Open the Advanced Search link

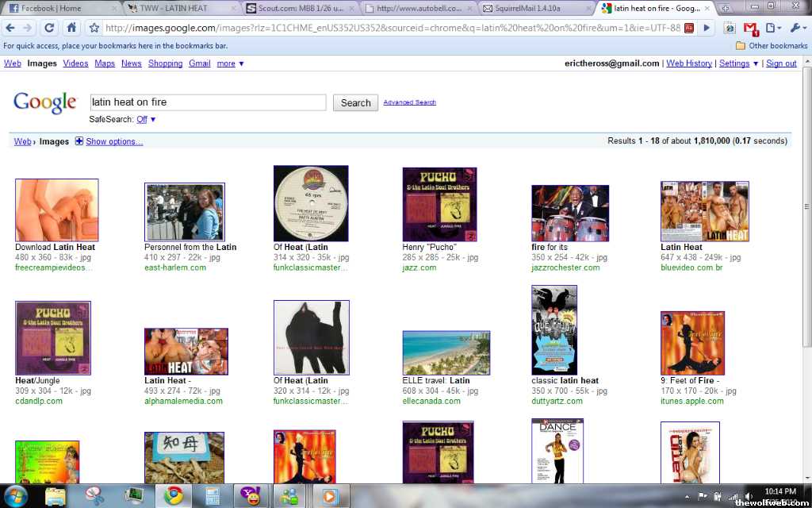click(x=409, y=102)
